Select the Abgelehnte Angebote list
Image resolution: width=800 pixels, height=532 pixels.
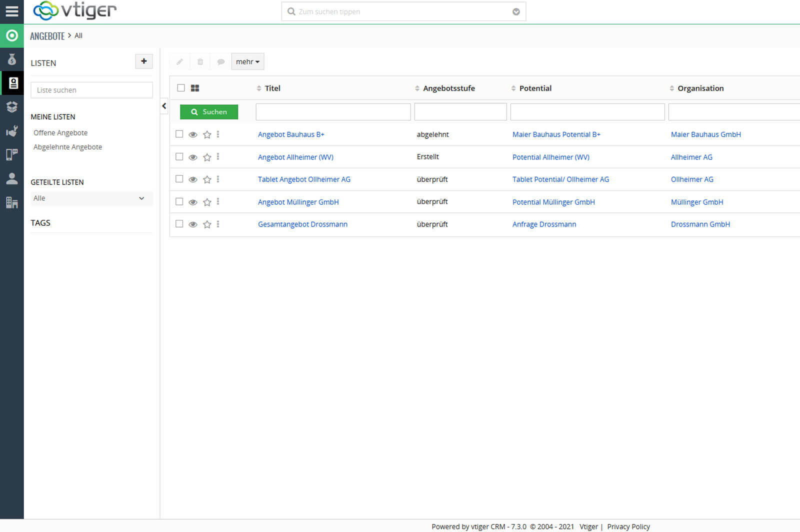tap(67, 147)
